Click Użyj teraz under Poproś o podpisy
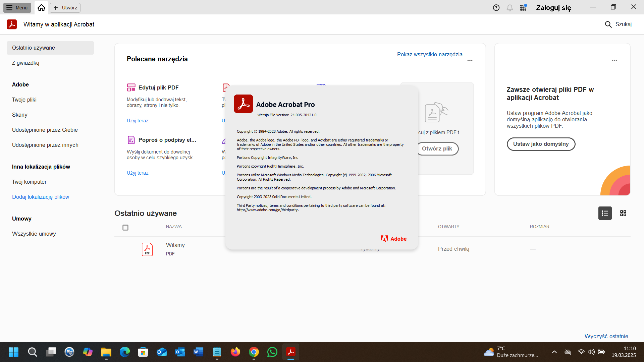Image resolution: width=644 pixels, height=362 pixels. pos(138,173)
